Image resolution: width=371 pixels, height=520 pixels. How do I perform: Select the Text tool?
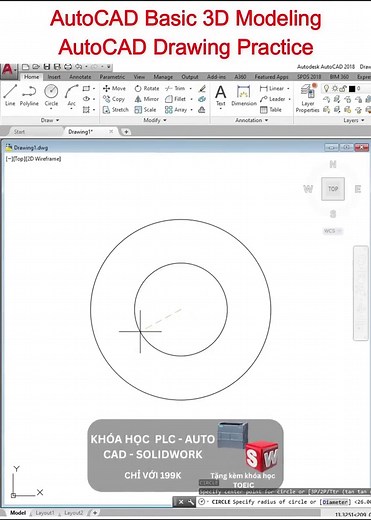tap(220, 96)
